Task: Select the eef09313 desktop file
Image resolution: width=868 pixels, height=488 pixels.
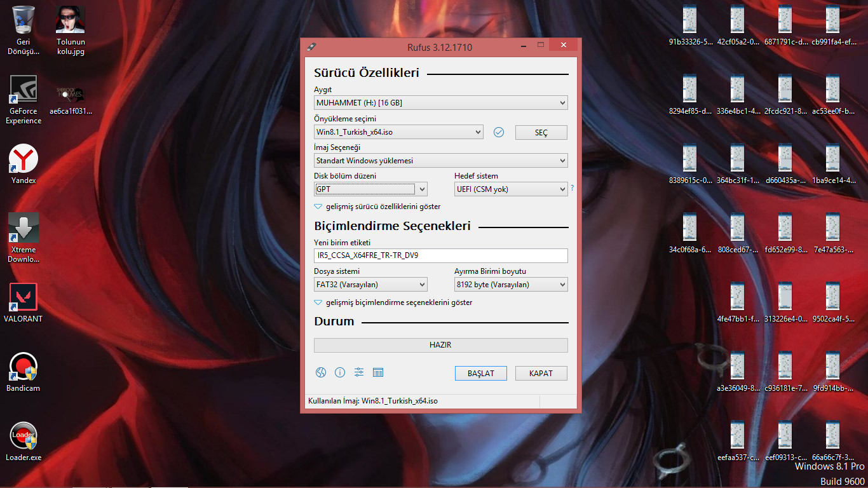Action: click(785, 442)
